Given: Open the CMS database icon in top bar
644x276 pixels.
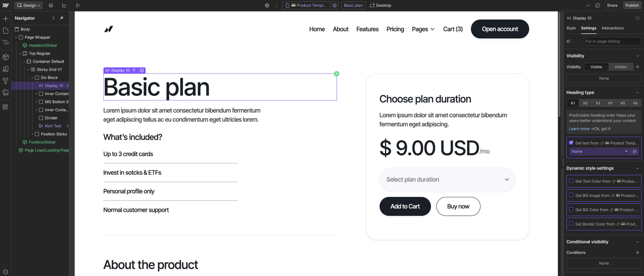Looking at the screenshot, I should tap(51, 5).
